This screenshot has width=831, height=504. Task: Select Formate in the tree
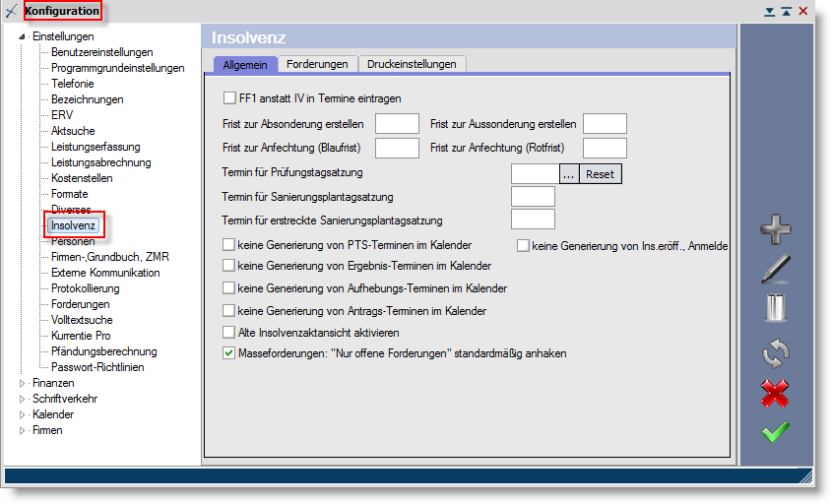pos(70,194)
